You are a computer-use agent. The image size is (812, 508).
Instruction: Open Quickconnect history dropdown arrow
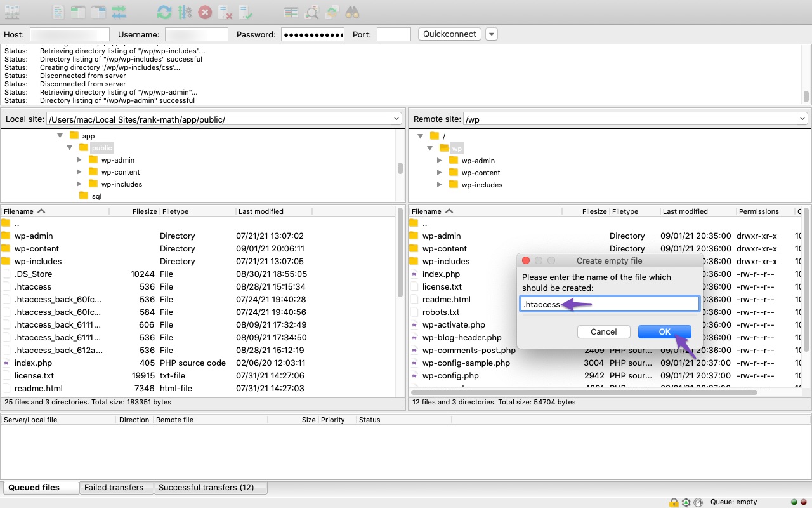click(492, 34)
